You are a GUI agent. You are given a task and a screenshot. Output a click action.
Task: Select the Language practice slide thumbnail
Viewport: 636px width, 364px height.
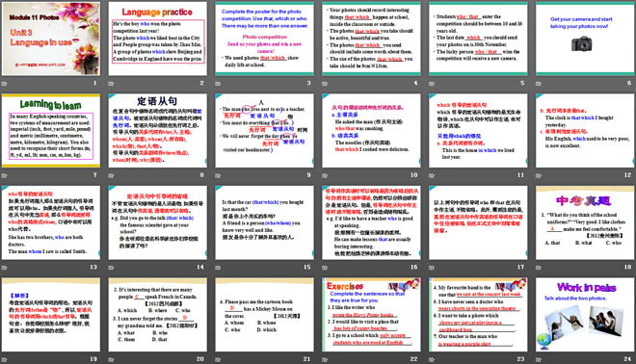point(157,39)
